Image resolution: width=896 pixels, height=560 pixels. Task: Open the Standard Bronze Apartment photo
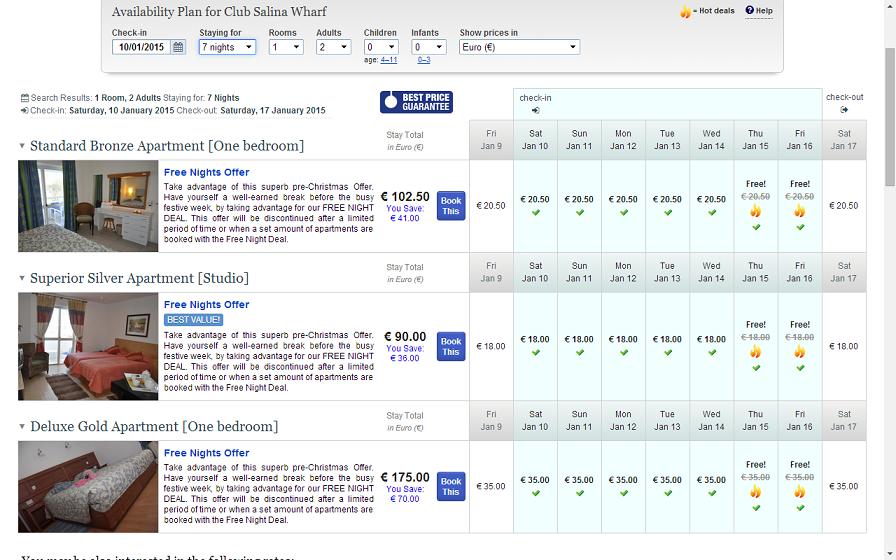[88, 206]
